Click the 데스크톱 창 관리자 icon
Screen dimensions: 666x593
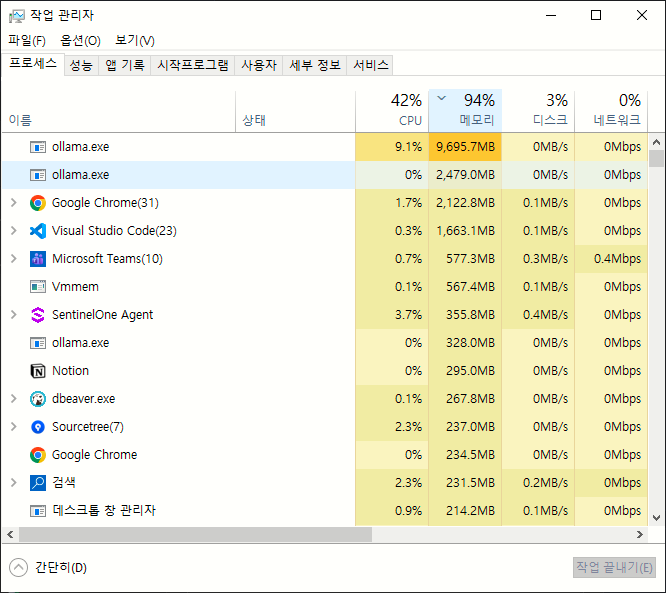[38, 511]
